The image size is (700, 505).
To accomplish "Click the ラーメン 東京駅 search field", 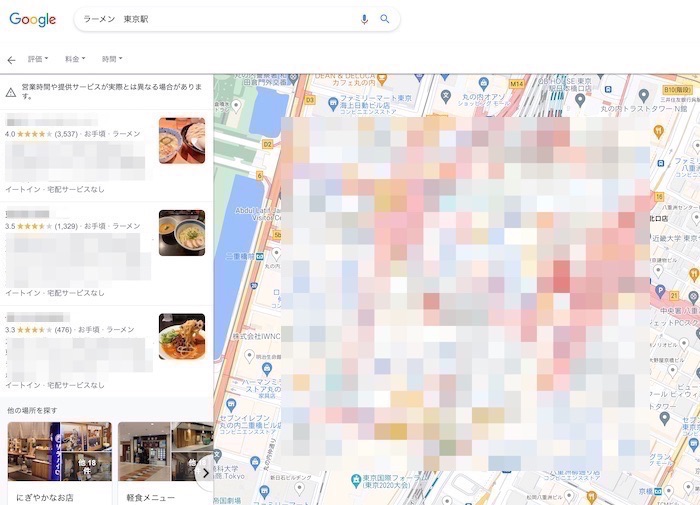I will pyautogui.click(x=210, y=19).
